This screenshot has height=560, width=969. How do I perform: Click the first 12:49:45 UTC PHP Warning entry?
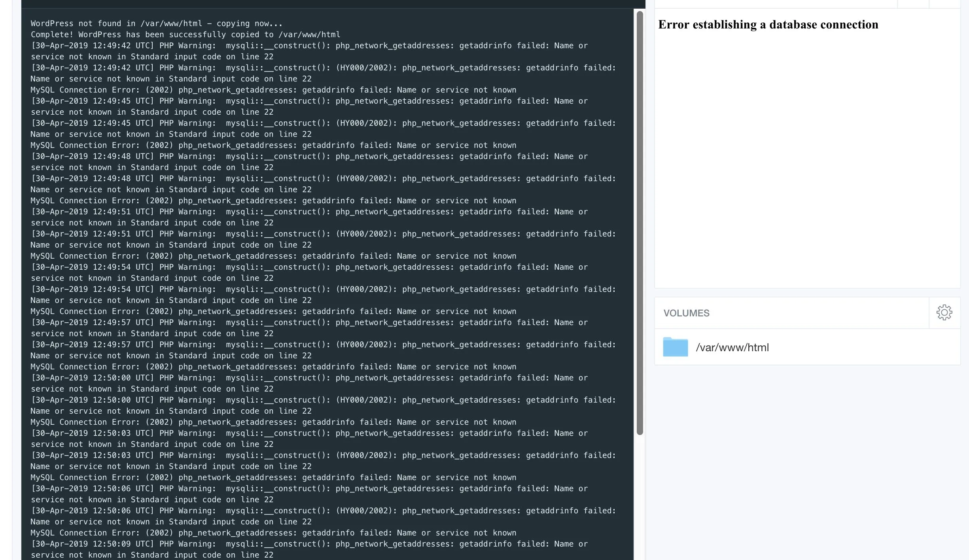[308, 101]
